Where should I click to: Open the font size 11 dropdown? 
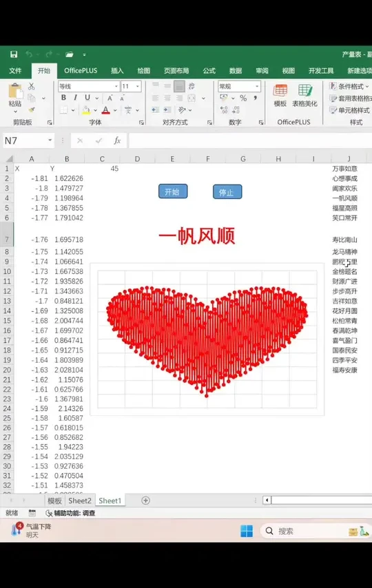click(138, 86)
